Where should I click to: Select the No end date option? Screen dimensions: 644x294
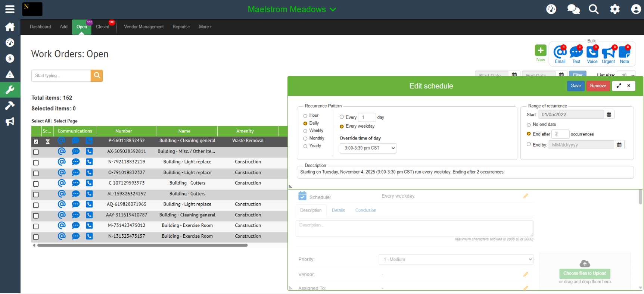(x=529, y=125)
